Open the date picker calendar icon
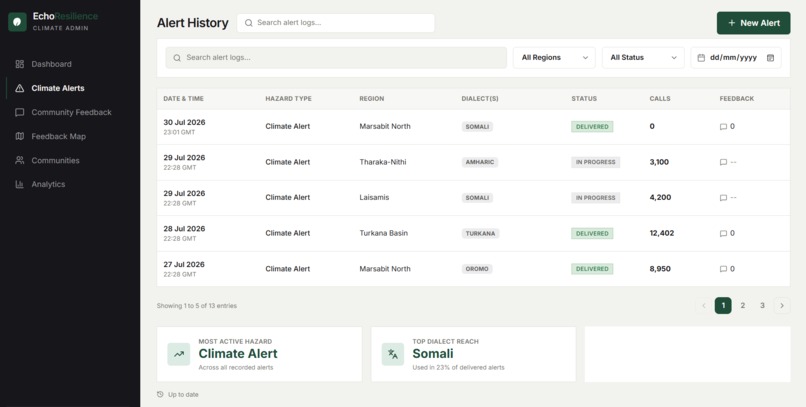Image resolution: width=806 pixels, height=407 pixels. [x=770, y=58]
